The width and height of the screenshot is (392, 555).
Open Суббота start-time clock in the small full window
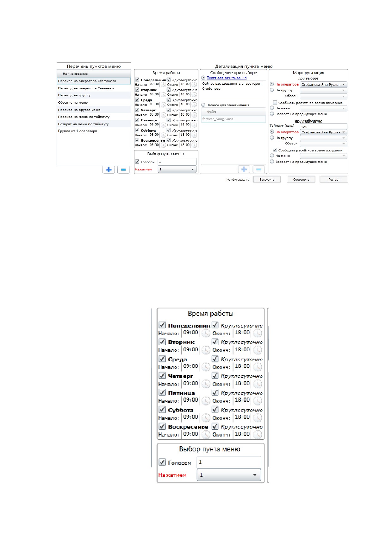(x=163, y=135)
